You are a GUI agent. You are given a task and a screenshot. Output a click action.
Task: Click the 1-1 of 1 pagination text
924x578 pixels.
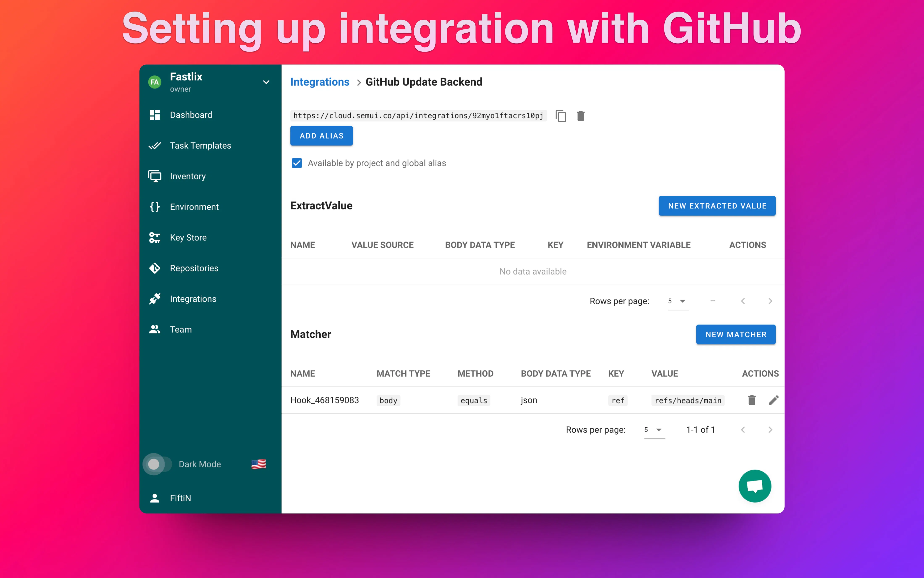[700, 430]
